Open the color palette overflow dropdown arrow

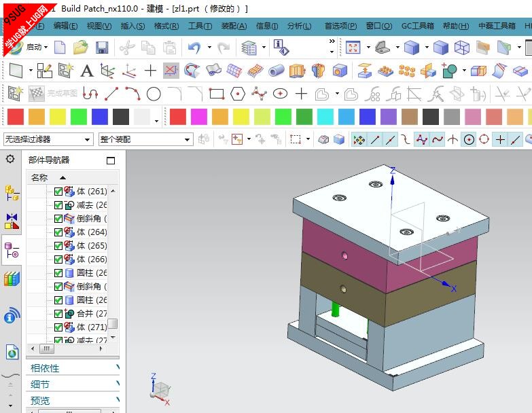coord(156,121)
